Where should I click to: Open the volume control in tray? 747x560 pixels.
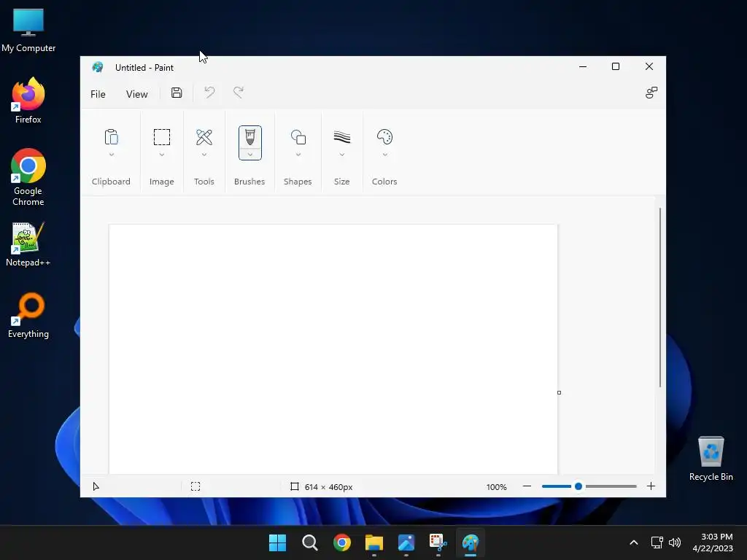click(x=675, y=542)
